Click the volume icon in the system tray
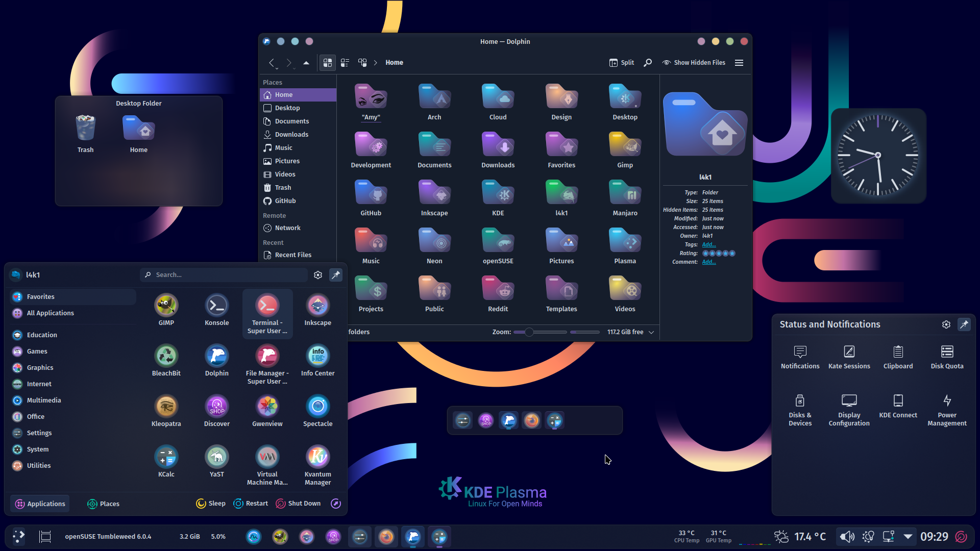 click(847, 537)
